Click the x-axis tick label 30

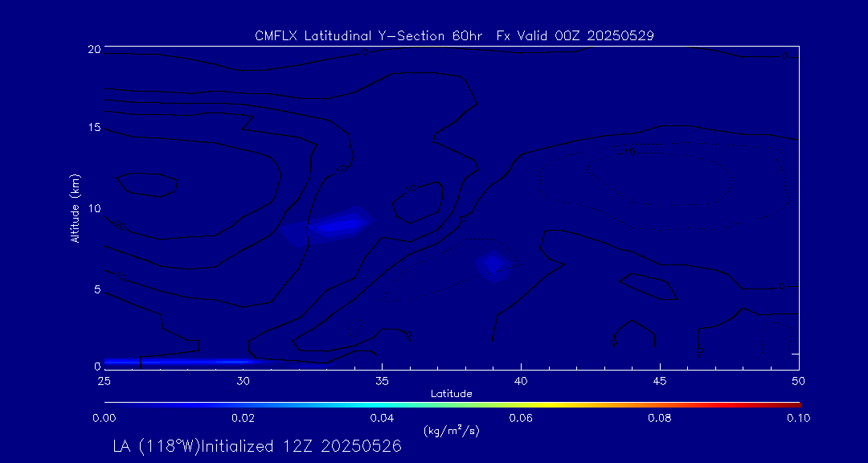pos(243,380)
